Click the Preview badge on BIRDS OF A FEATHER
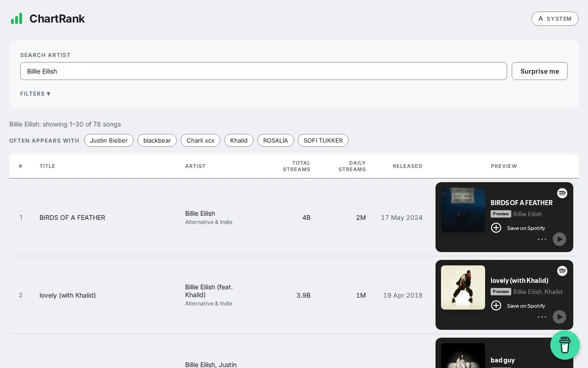 click(501, 214)
